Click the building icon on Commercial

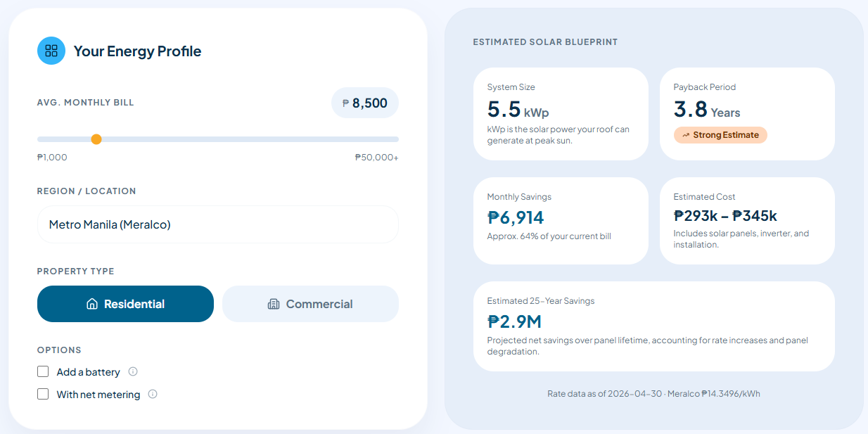pos(274,304)
